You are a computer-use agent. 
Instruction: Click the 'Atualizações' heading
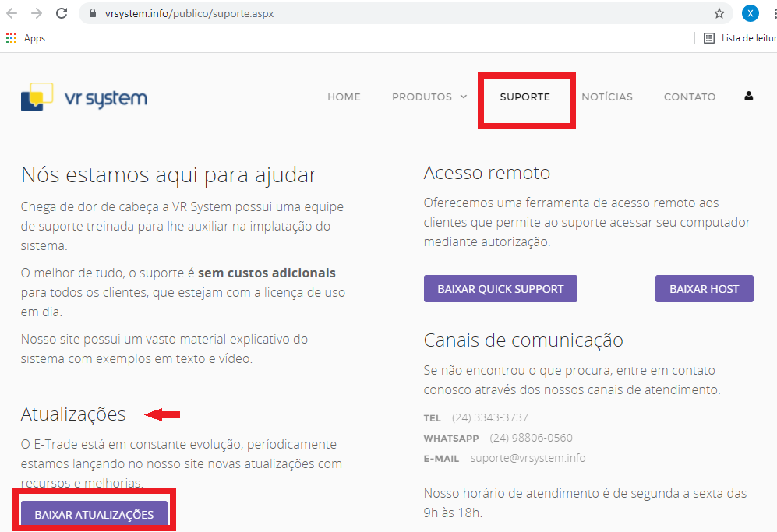pyautogui.click(x=73, y=414)
